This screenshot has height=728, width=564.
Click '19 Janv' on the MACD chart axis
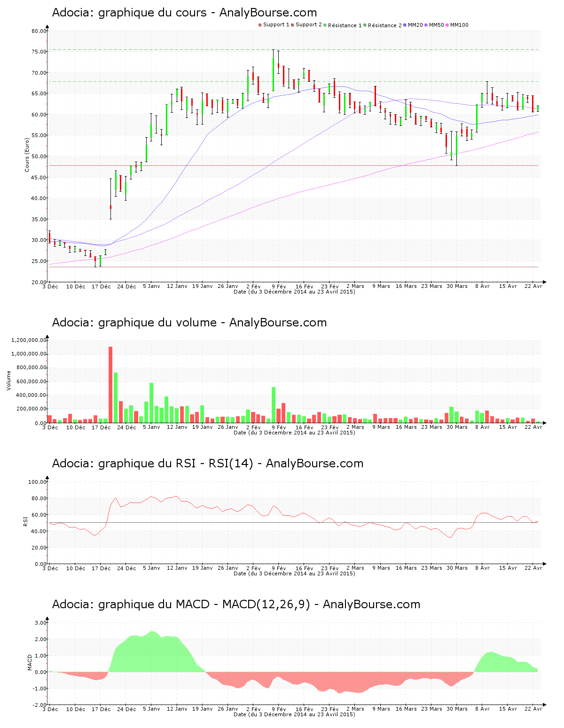(x=203, y=709)
